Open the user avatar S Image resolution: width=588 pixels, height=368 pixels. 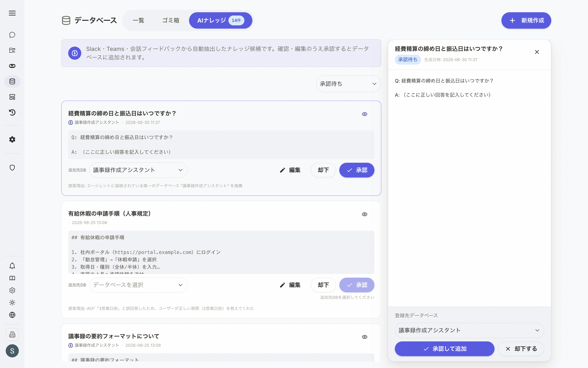[x=12, y=351]
